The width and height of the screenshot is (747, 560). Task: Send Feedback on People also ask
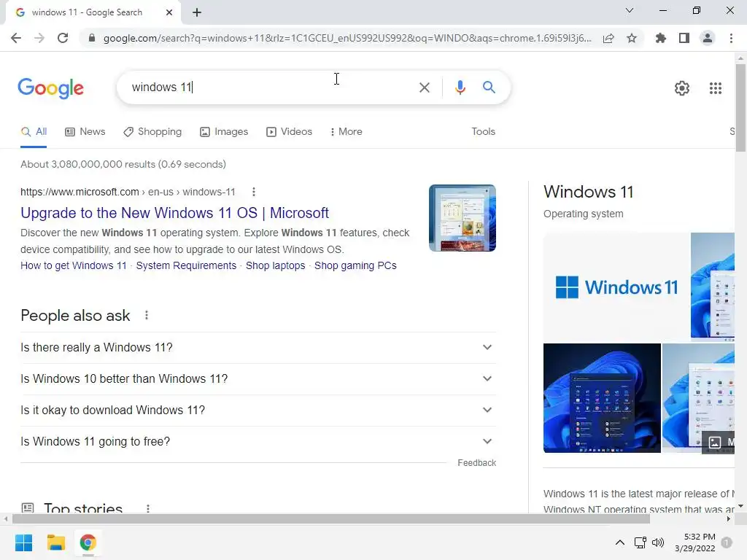pyautogui.click(x=476, y=463)
